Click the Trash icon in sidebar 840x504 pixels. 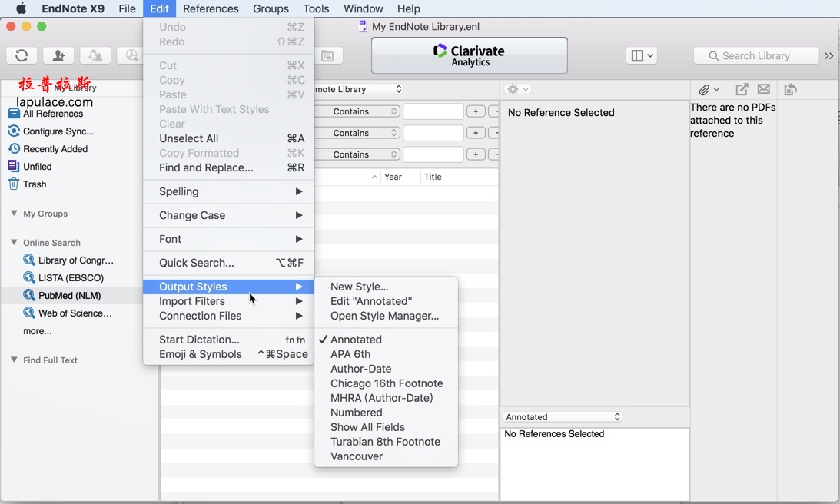(13, 184)
